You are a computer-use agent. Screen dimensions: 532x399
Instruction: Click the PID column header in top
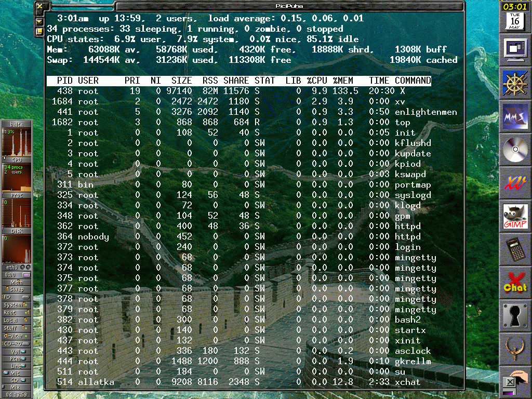pyautogui.click(x=65, y=81)
